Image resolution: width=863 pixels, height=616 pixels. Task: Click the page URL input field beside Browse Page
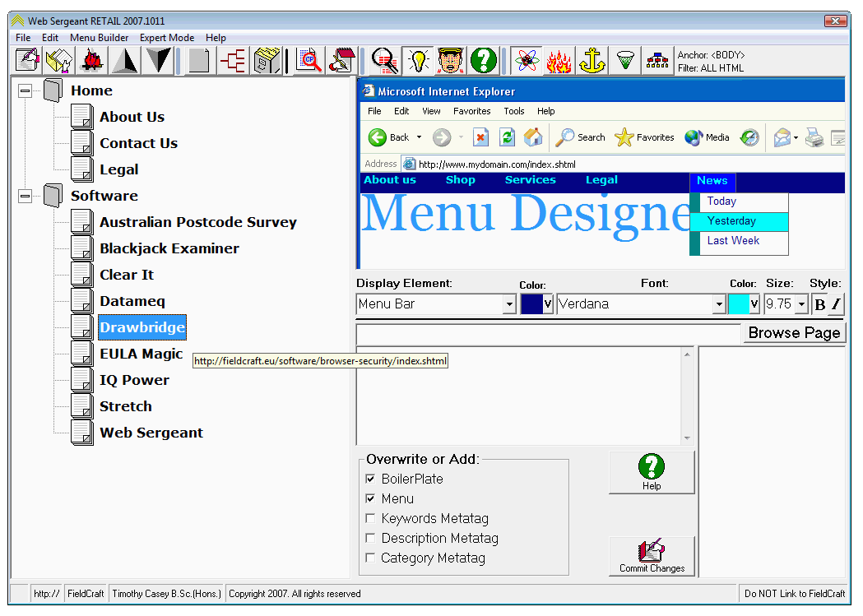(x=549, y=333)
